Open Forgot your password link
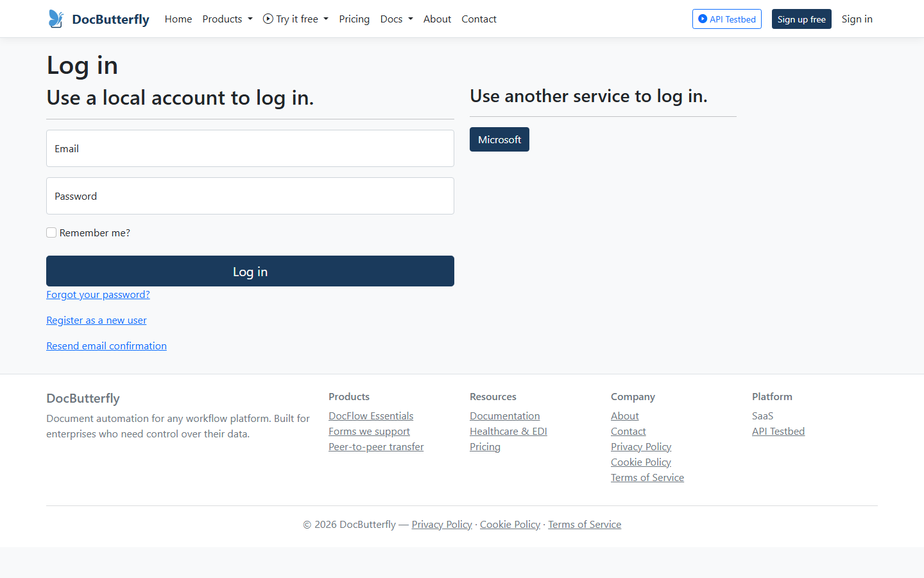Screen dimensions: 924x578 coord(98,294)
